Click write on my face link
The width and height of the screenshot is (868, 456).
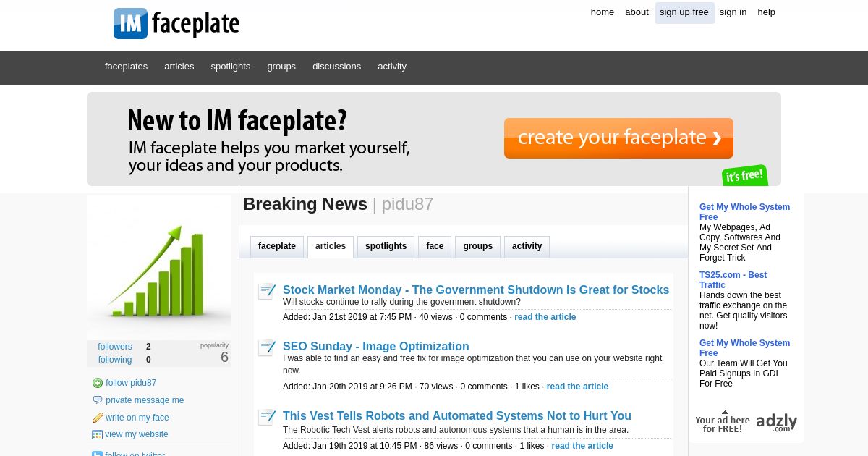coord(137,418)
